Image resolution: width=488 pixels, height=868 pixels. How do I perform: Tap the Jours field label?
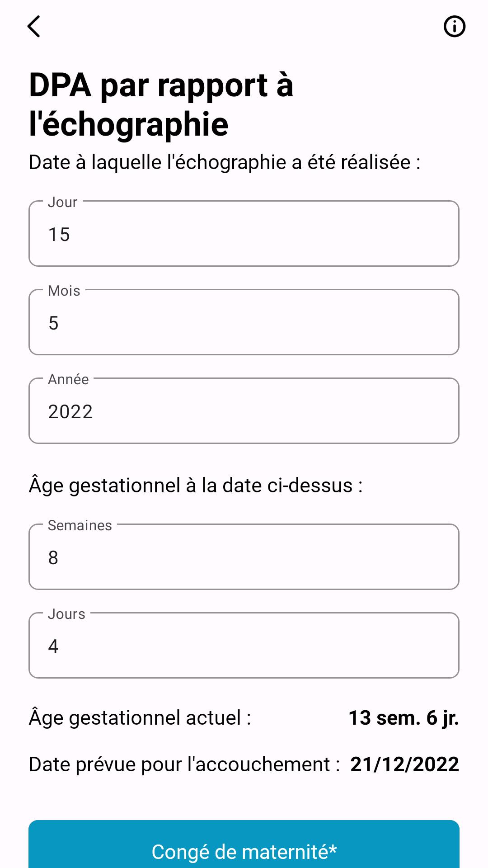coord(66,614)
